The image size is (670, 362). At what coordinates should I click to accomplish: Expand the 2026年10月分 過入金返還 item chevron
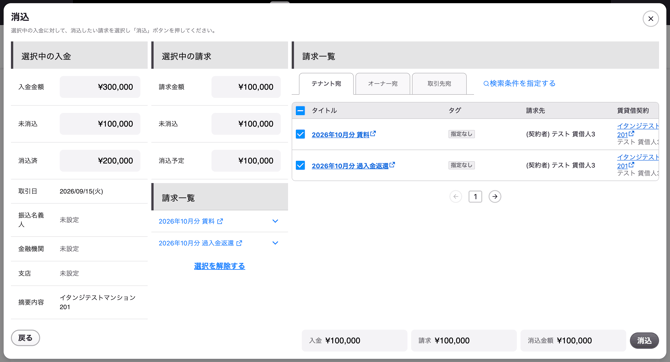(x=275, y=243)
